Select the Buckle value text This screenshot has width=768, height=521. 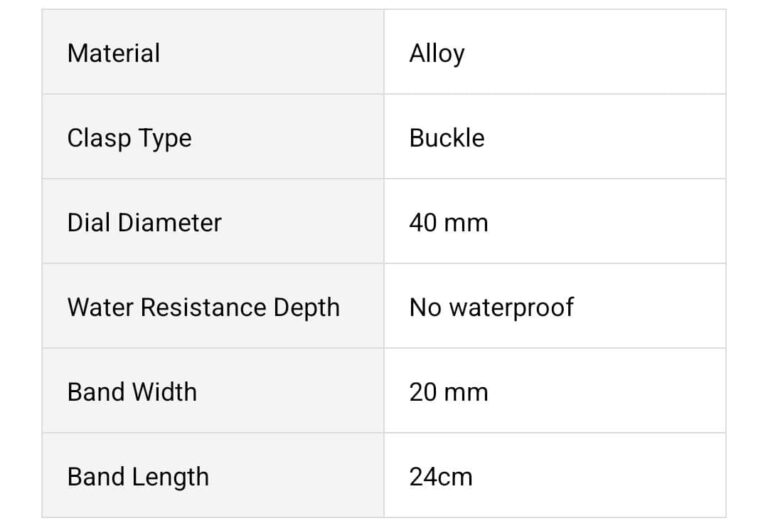[x=447, y=138]
